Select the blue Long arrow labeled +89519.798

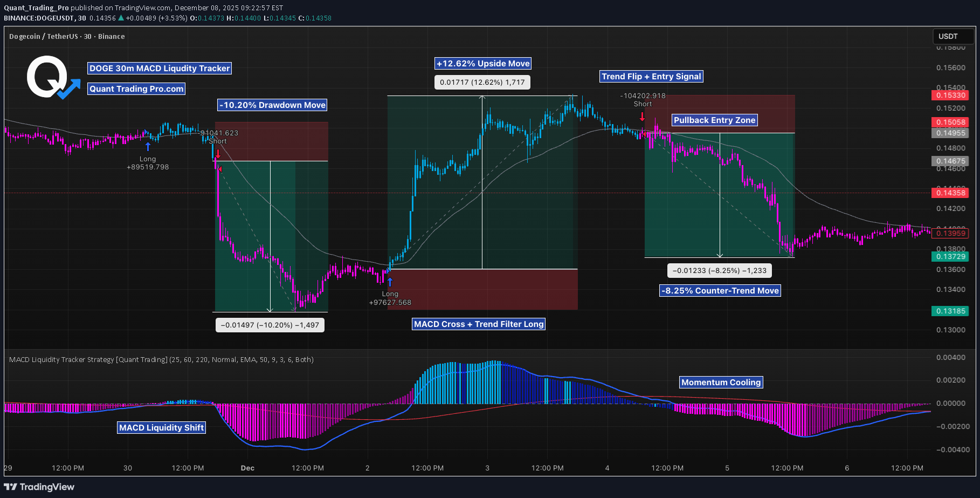pyautogui.click(x=148, y=146)
